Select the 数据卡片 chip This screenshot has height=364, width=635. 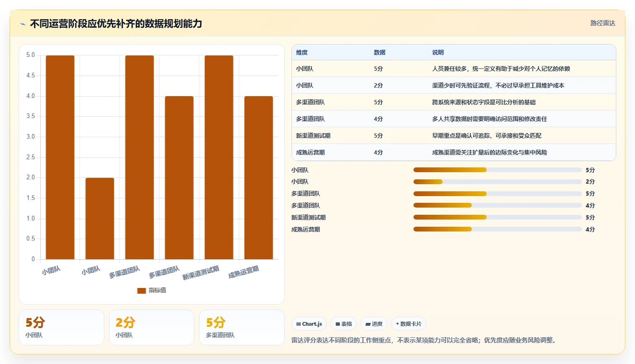[x=409, y=324]
